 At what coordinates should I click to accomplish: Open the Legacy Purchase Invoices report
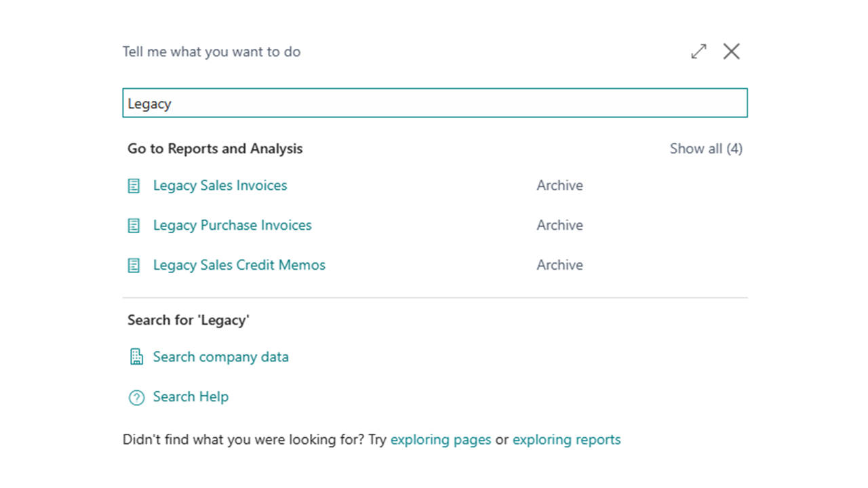click(232, 225)
